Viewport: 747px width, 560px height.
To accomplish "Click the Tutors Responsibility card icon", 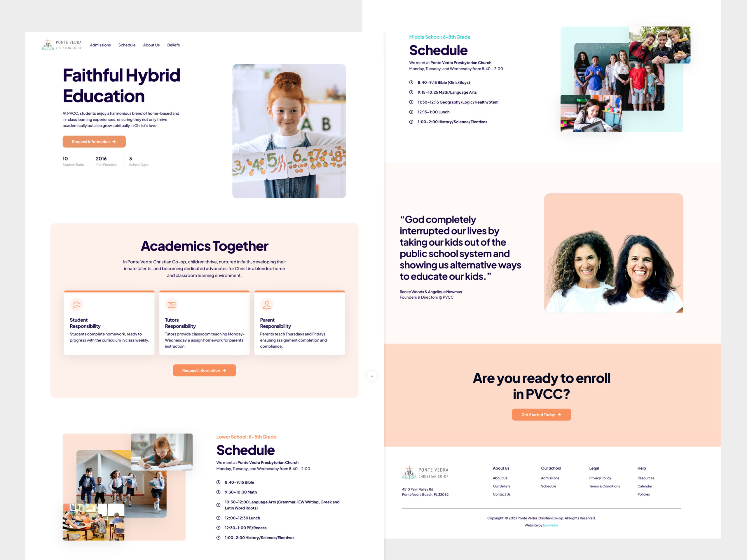I will click(171, 305).
